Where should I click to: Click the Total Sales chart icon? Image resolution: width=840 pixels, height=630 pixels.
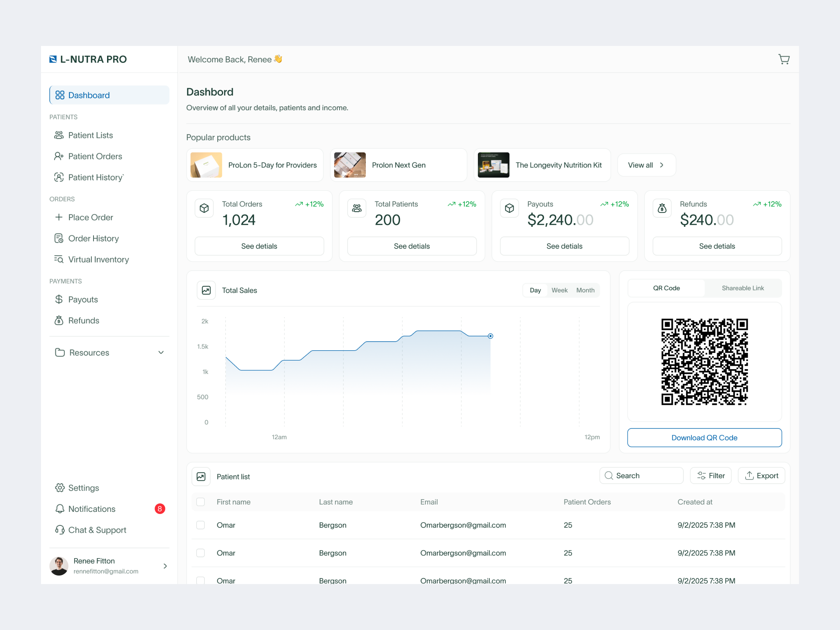click(206, 290)
